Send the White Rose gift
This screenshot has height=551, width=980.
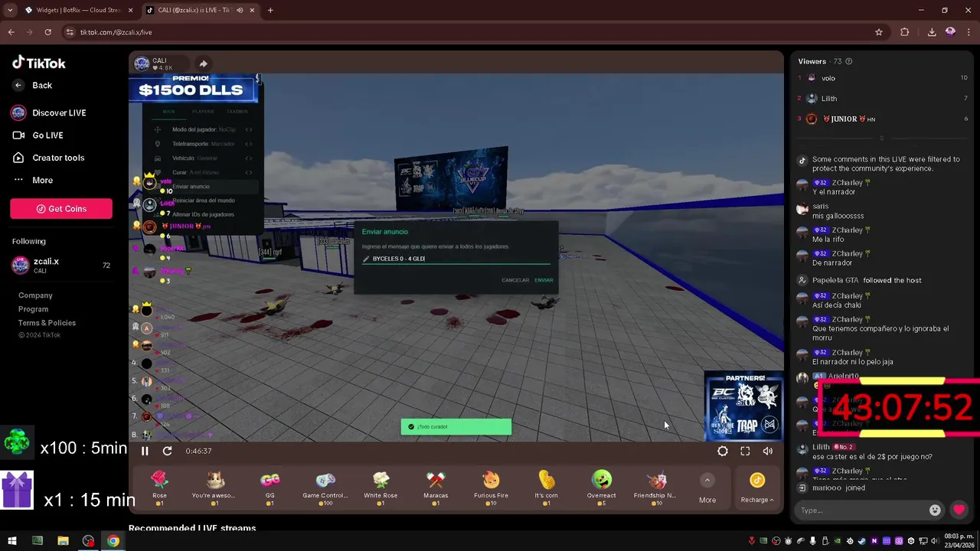click(x=381, y=487)
